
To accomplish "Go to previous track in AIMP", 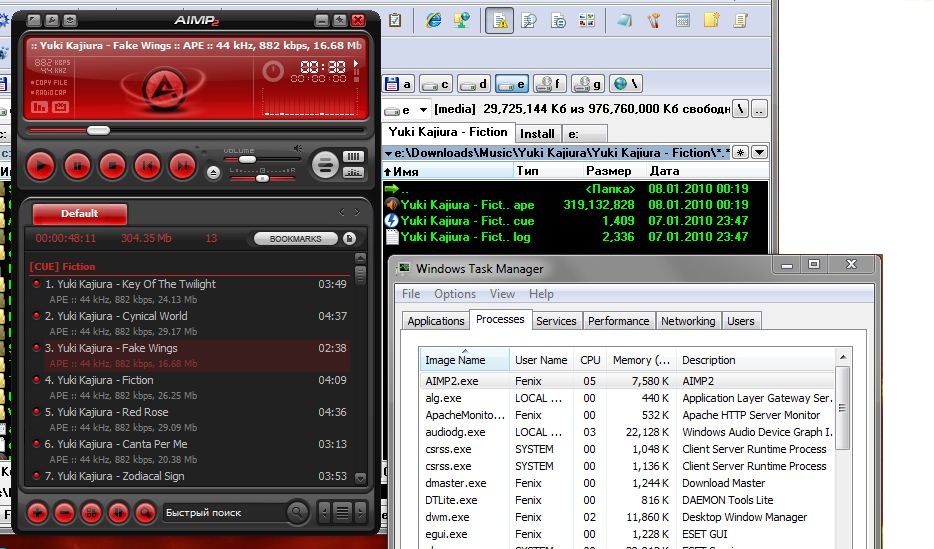I will click(x=147, y=166).
